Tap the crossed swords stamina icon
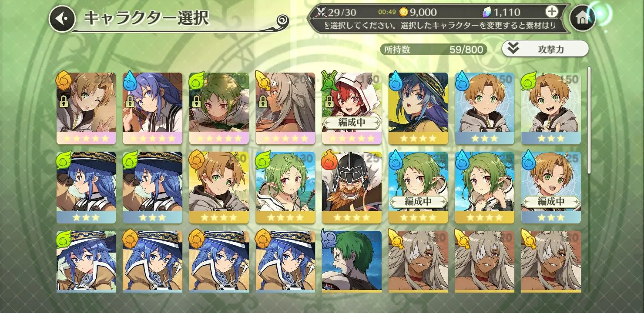The height and width of the screenshot is (313, 644). click(321, 12)
